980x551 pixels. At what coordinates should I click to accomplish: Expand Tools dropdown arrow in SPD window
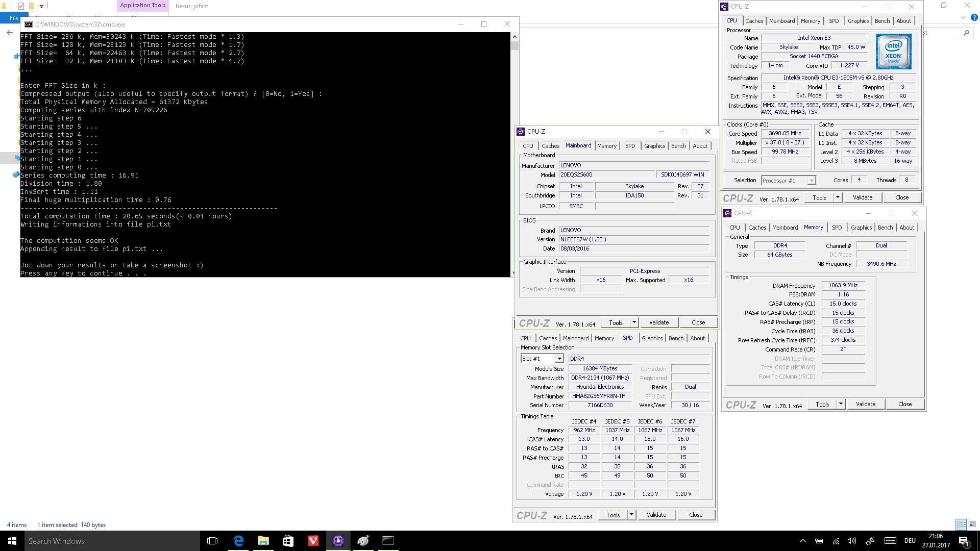(631, 515)
